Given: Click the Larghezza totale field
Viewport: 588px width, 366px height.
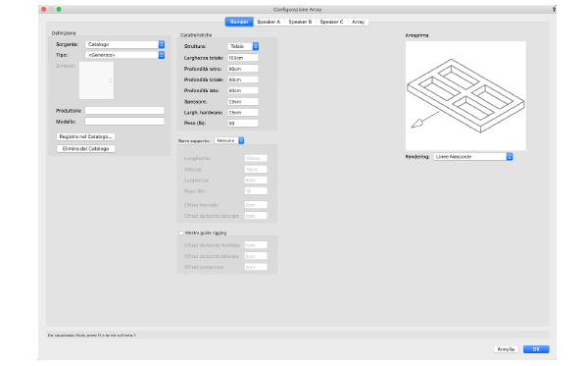Looking at the screenshot, I should click(243, 58).
